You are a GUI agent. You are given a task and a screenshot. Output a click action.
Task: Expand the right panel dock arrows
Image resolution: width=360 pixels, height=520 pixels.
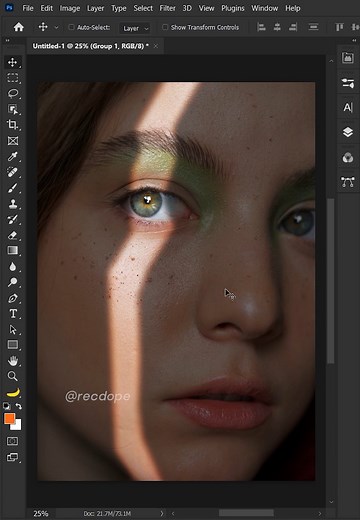[354, 40]
